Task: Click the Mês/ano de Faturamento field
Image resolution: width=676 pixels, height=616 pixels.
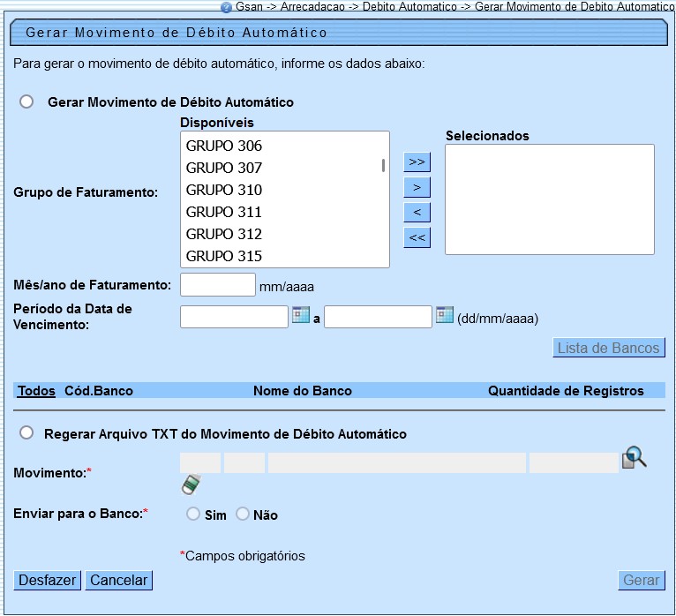Action: click(217, 285)
